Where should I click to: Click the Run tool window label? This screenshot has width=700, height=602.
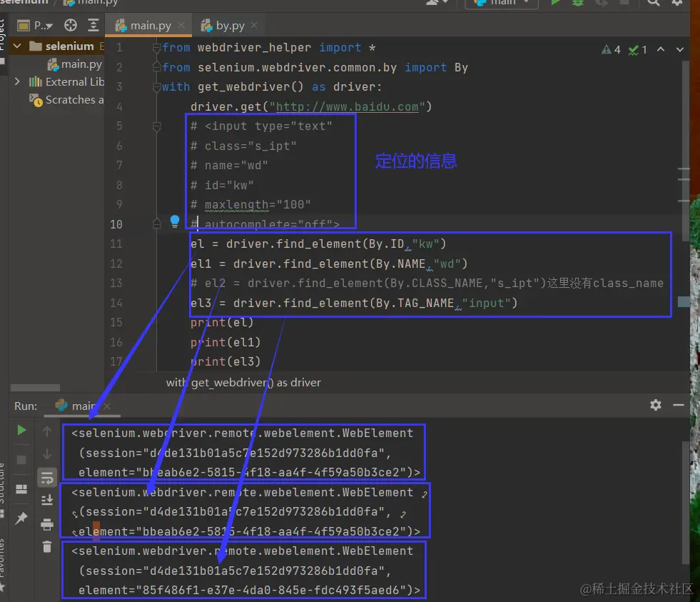click(26, 406)
